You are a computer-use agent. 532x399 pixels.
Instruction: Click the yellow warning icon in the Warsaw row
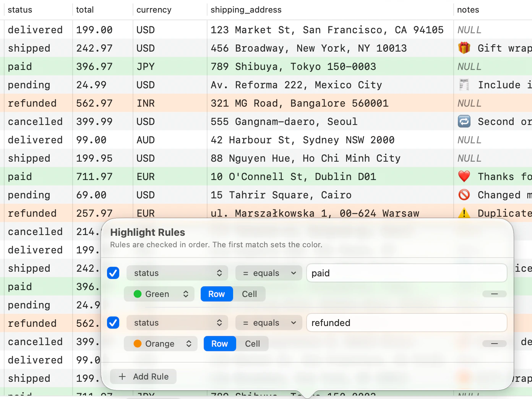(x=464, y=213)
